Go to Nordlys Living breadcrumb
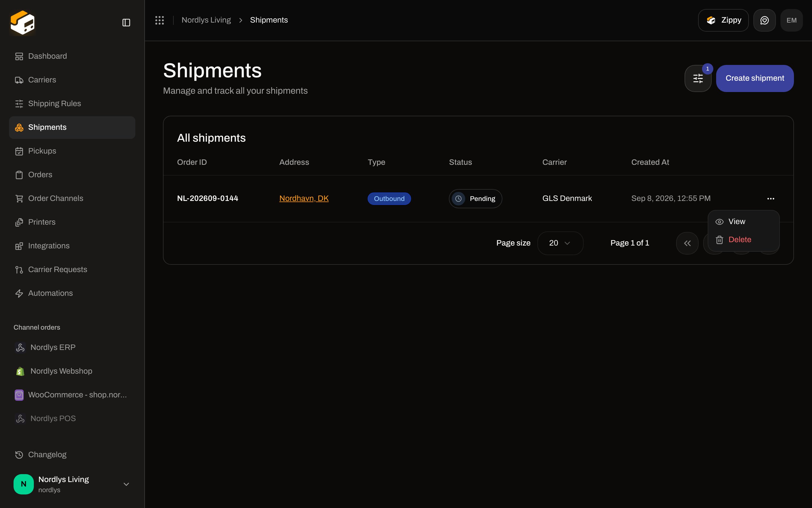 (206, 20)
